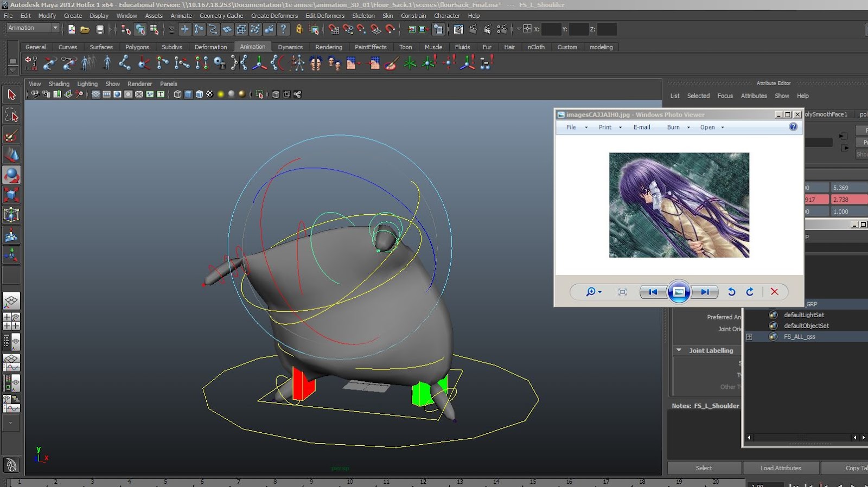Toggle use all lights yellow sphere icon
Screen dimensions: 868x487
pos(221,94)
